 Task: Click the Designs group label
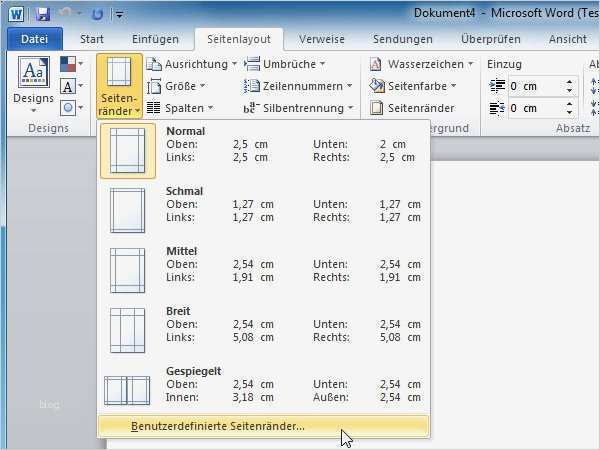point(49,128)
